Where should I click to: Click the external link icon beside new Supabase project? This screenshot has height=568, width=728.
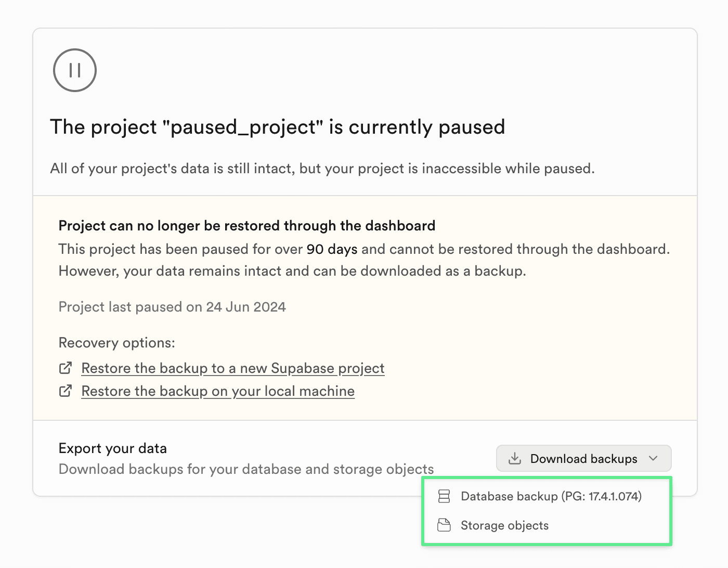[65, 367]
